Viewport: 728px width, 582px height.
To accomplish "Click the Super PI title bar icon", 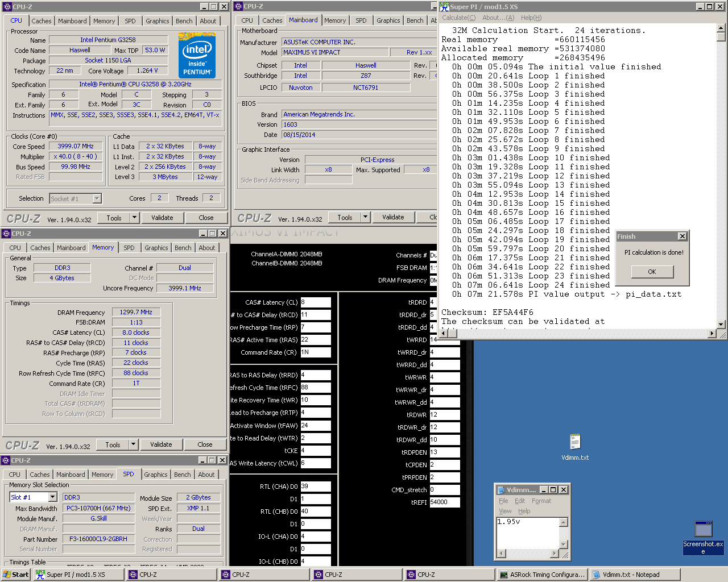I will (444, 6).
